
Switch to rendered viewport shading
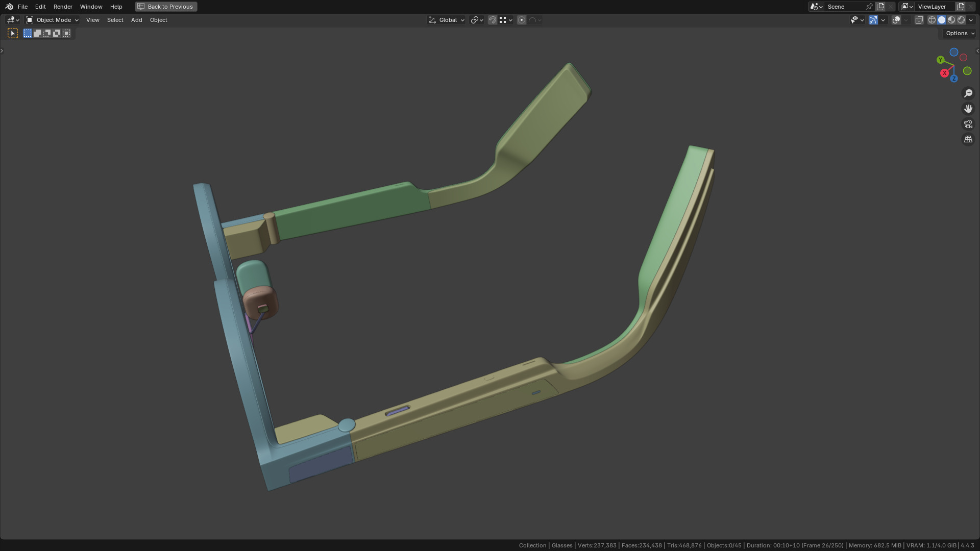[x=961, y=20]
